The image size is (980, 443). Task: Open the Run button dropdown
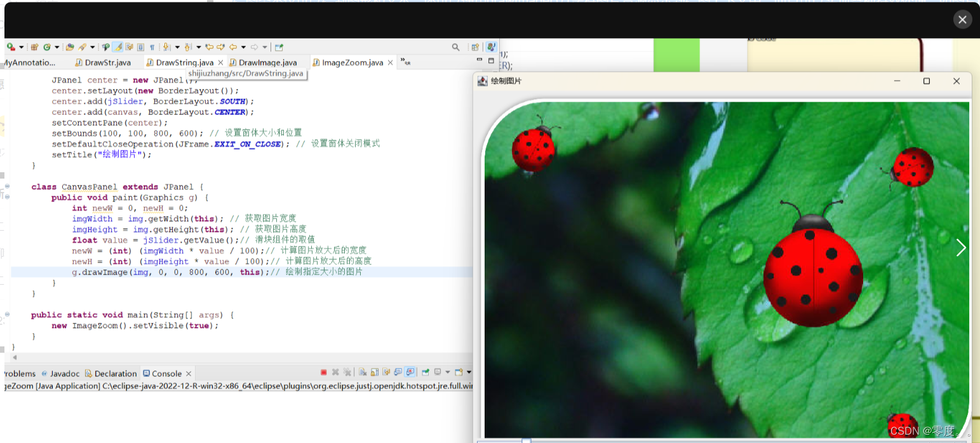pos(20,47)
